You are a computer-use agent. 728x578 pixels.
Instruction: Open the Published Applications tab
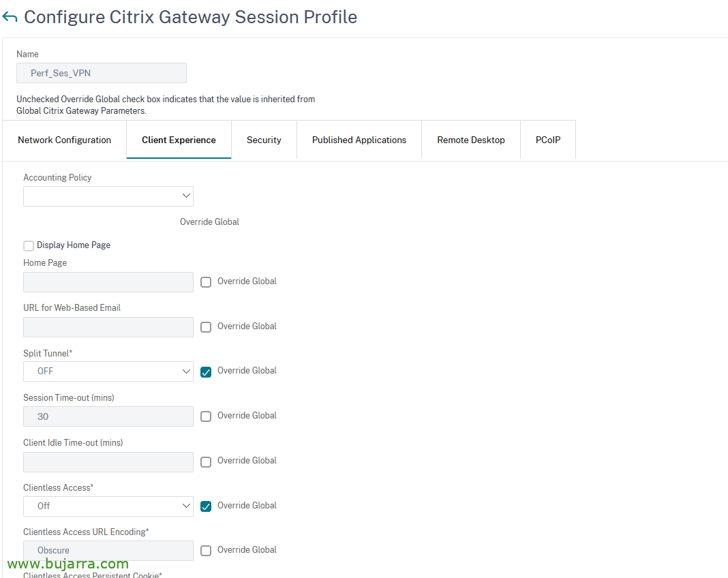pyautogui.click(x=359, y=140)
